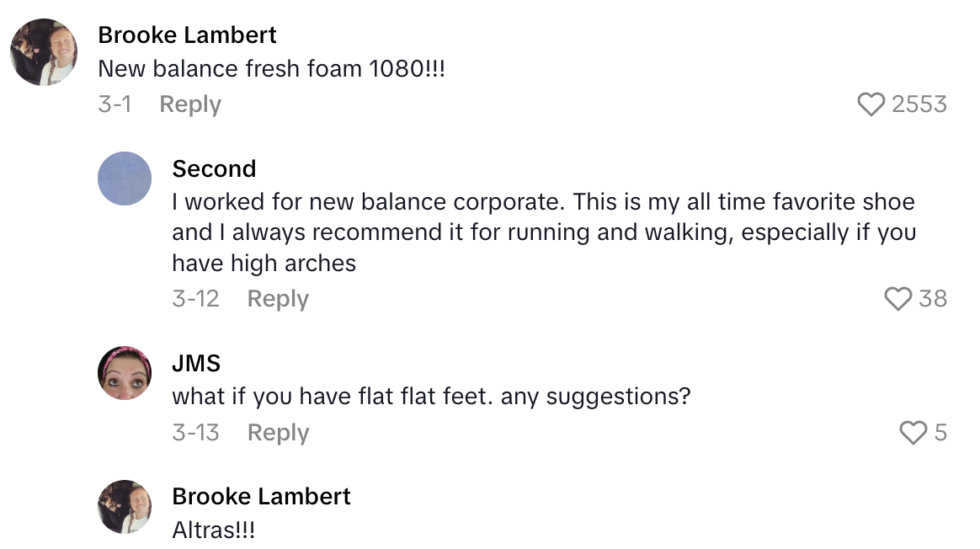Reply to Second's New Balance corporate comment
980x549 pixels.
(278, 299)
